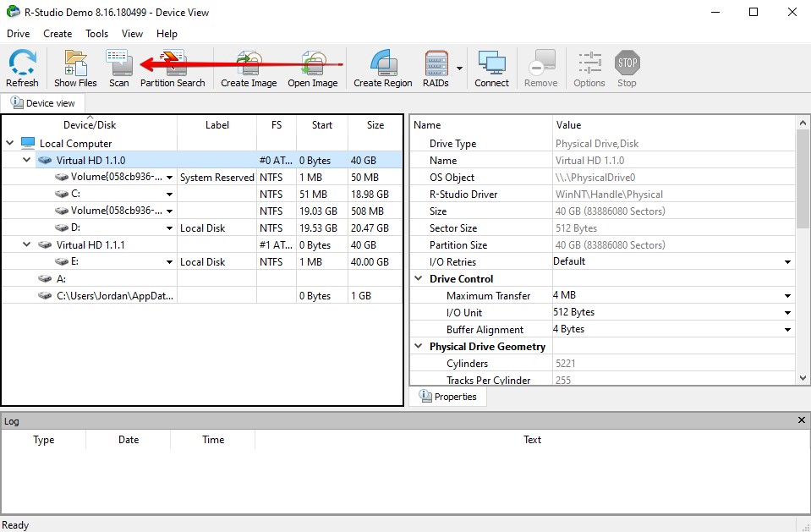The width and height of the screenshot is (811, 532).
Task: Click the Connect toolbar icon
Action: (492, 68)
